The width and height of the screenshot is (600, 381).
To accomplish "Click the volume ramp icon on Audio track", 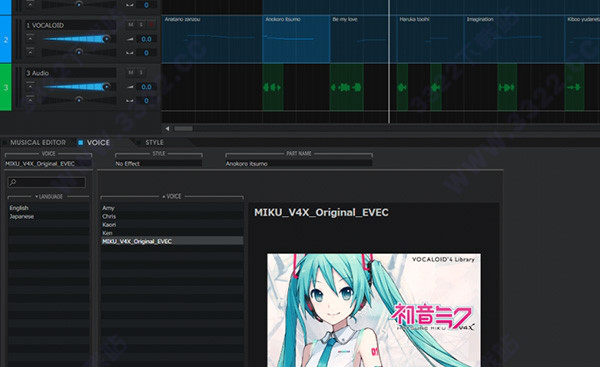I will click(130, 87).
